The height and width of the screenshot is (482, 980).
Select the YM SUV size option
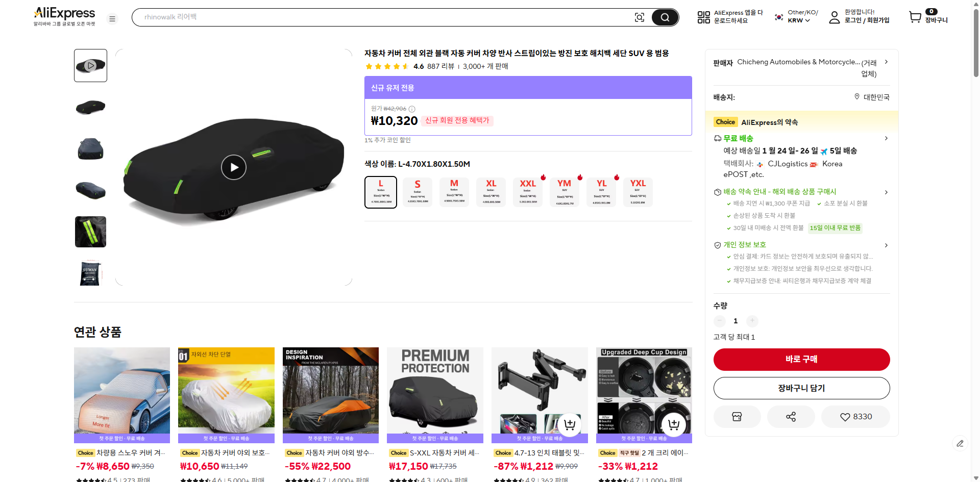tap(564, 192)
